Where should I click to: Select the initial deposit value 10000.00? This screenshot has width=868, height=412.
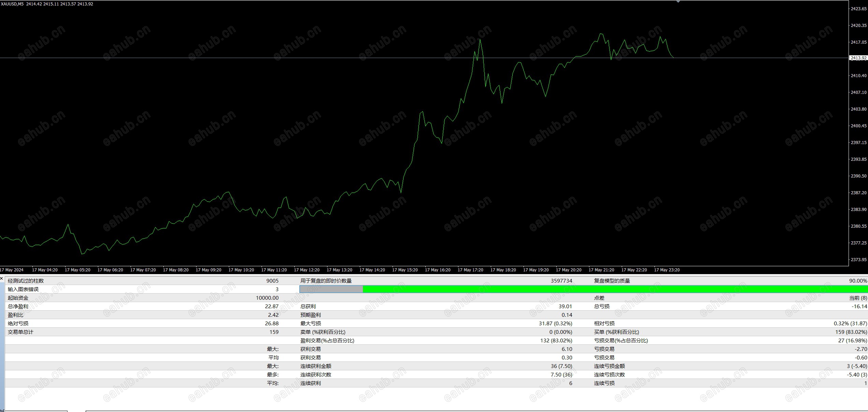[267, 298]
